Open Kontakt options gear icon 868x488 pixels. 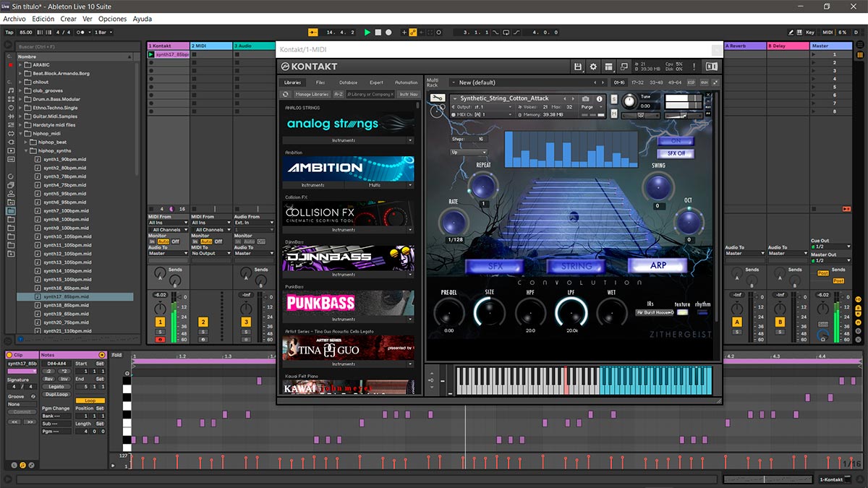(594, 67)
